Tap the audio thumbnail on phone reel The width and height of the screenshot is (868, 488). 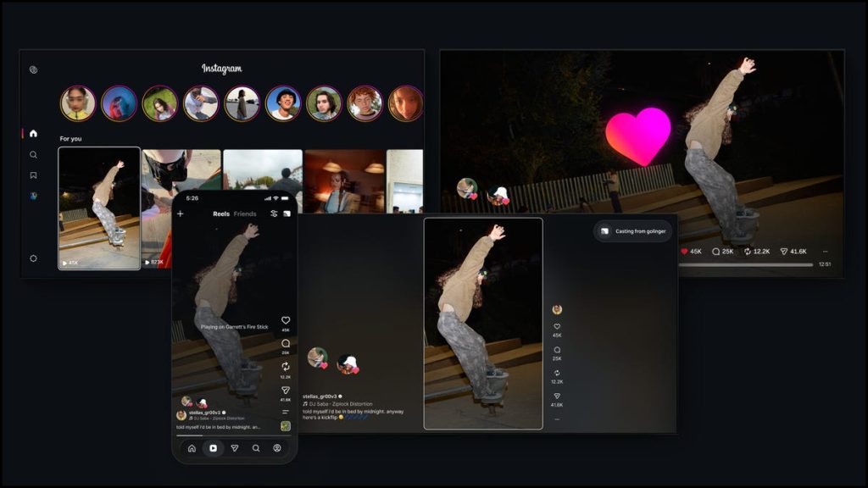(286, 426)
